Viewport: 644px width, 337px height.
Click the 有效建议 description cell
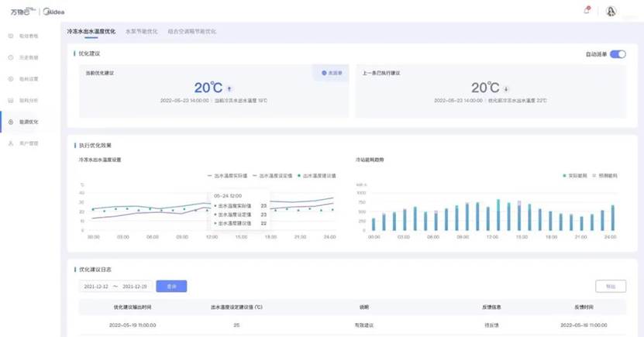click(x=364, y=325)
